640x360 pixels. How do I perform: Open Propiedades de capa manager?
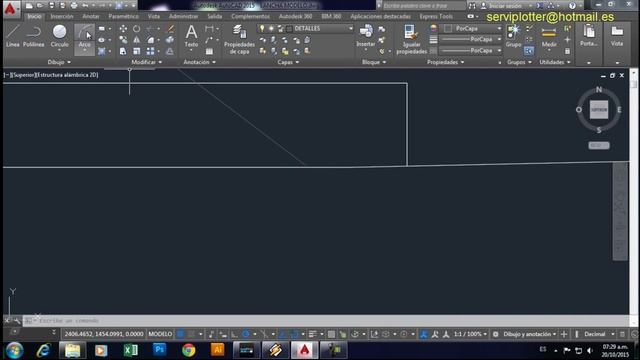[x=239, y=40]
